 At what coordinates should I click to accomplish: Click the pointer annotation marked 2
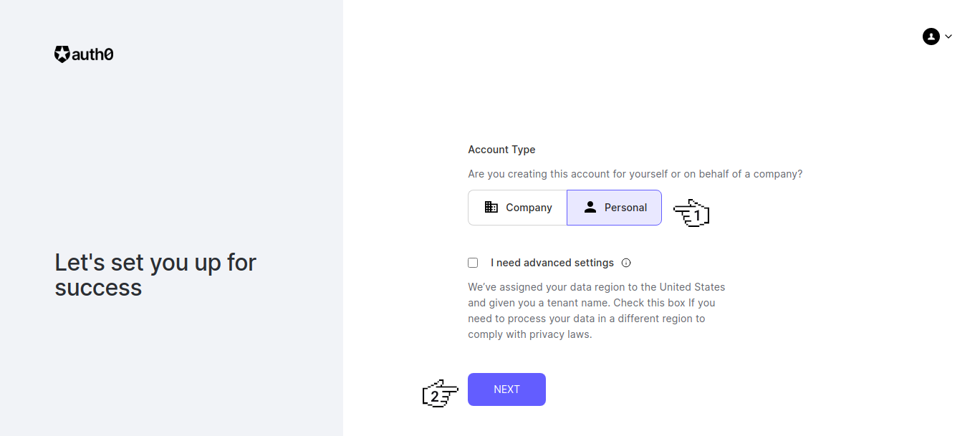click(439, 392)
